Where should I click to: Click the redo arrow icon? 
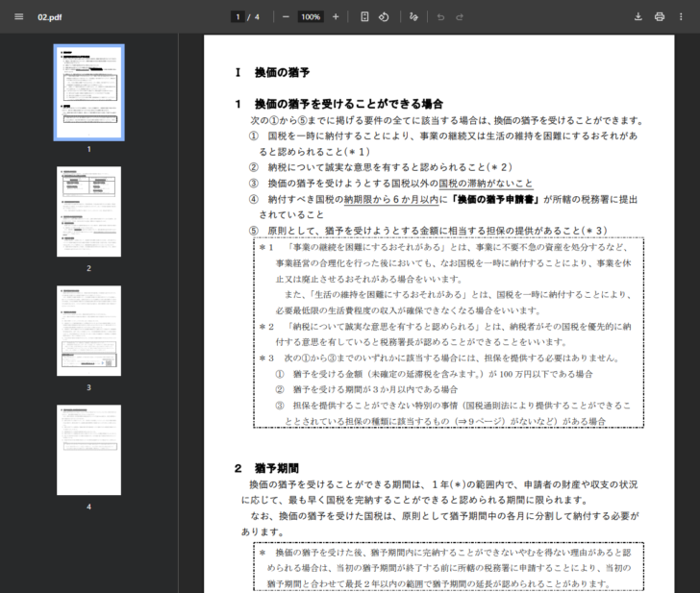coord(460,17)
